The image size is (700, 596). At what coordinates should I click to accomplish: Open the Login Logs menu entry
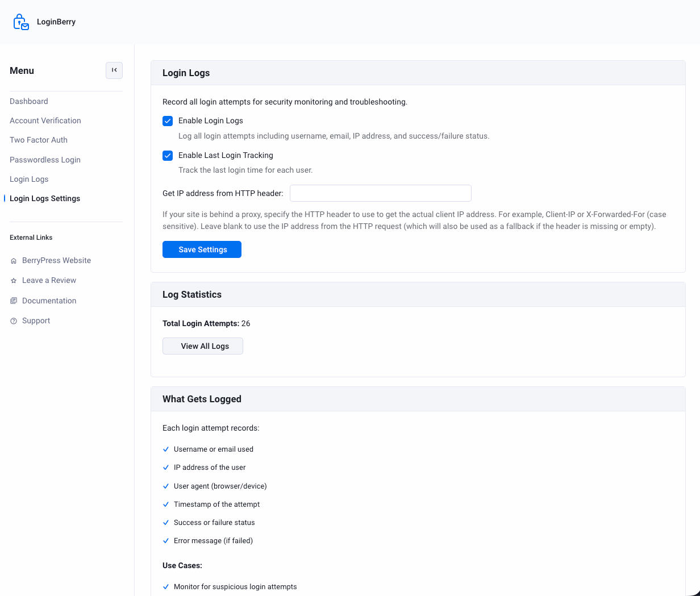[29, 179]
